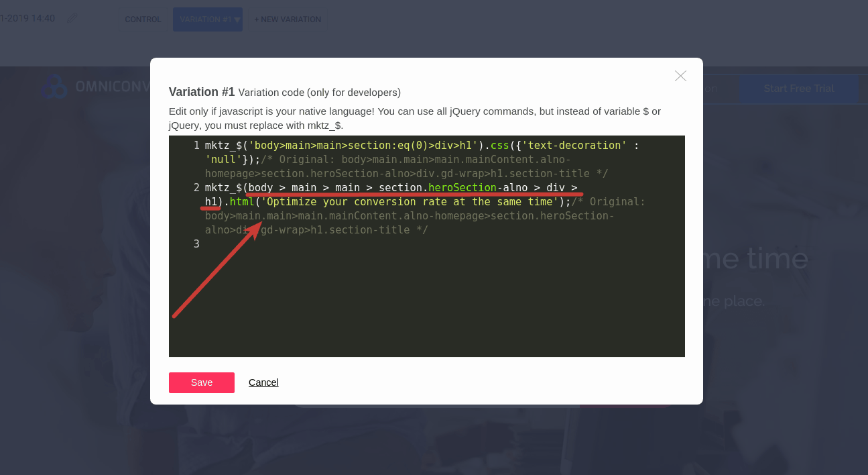The image size is (868, 475).
Task: Click Start Free Trial behind the dialog
Action: tap(799, 89)
